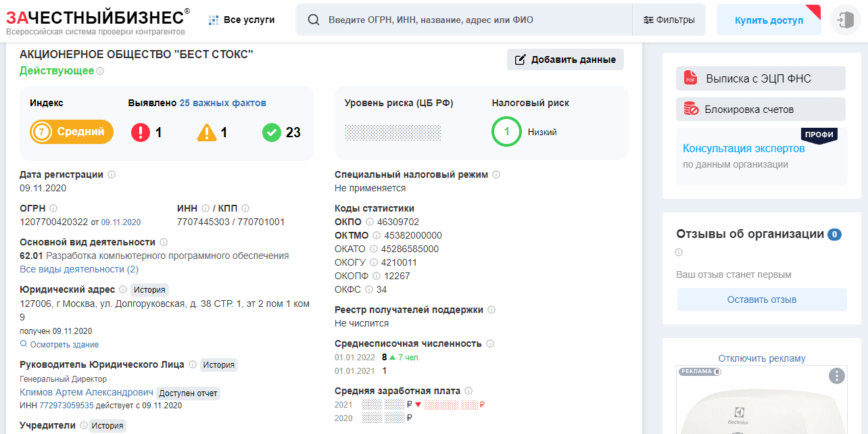Image resolution: width=868 pixels, height=434 pixels.
Task: Open Все виды деятельности link
Action: pyautogui.click(x=79, y=269)
